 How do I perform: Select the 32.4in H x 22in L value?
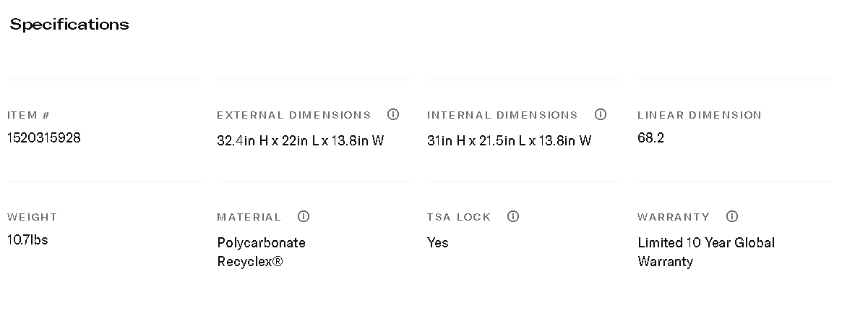pyautogui.click(x=300, y=140)
